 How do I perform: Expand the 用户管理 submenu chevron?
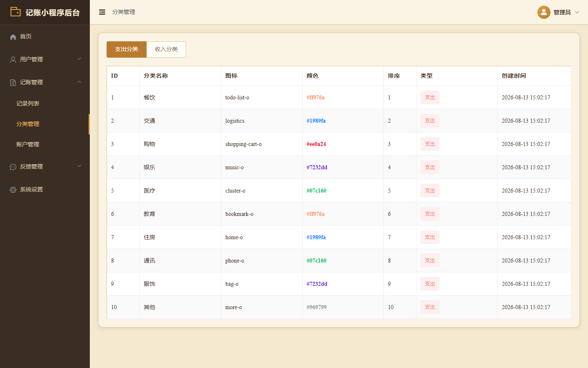79,59
